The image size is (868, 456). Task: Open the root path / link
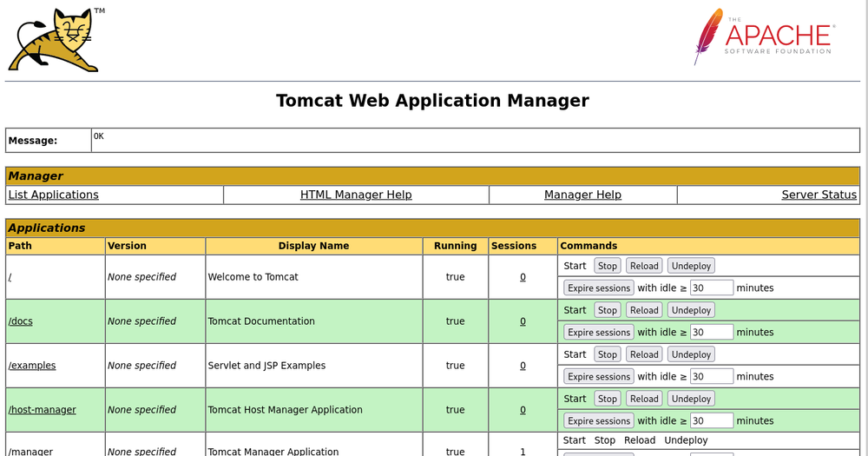pos(10,277)
